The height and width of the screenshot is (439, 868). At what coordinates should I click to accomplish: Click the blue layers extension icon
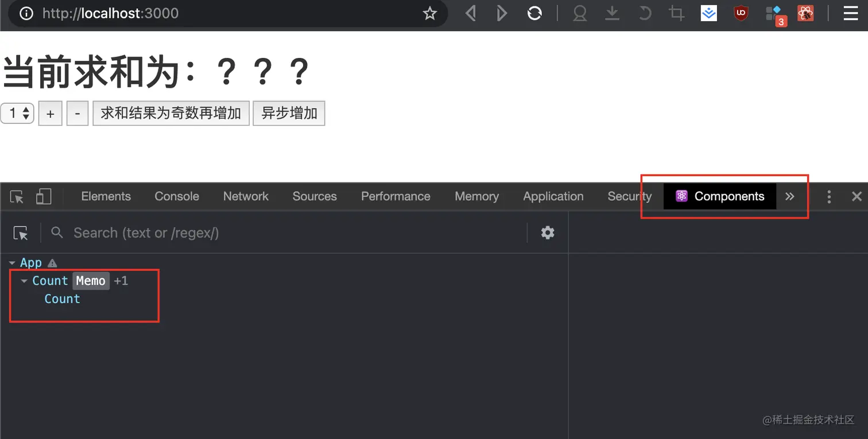709,13
